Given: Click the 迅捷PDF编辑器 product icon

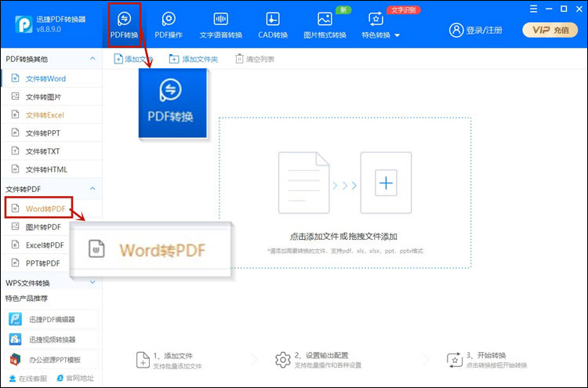Looking at the screenshot, I should coord(16,319).
